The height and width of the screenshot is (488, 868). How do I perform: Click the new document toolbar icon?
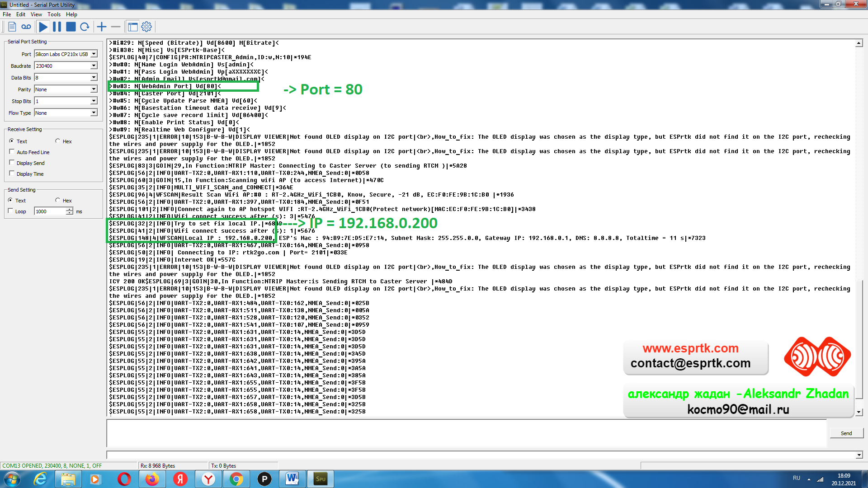pos(12,27)
